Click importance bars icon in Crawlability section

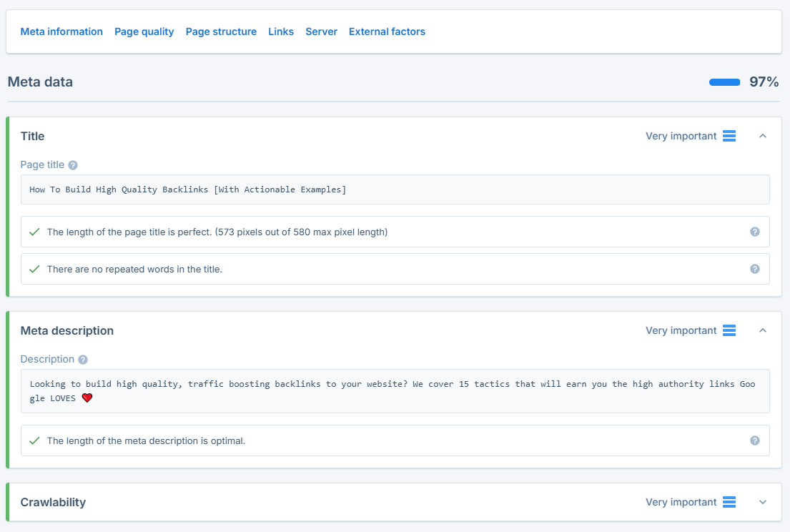(x=729, y=502)
